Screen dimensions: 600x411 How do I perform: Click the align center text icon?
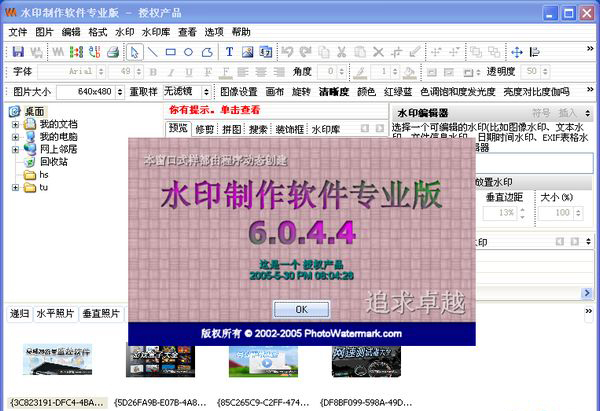pos(261,72)
